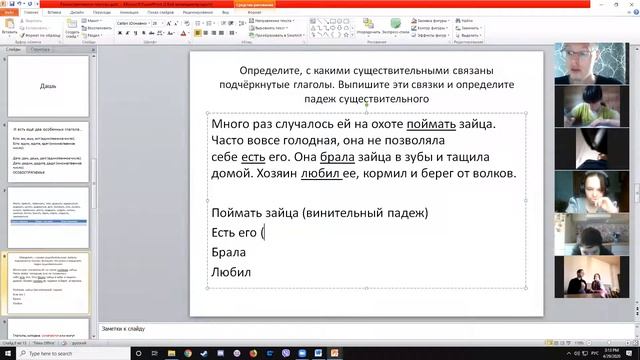Open Chrome from the taskbar

coord(188,353)
